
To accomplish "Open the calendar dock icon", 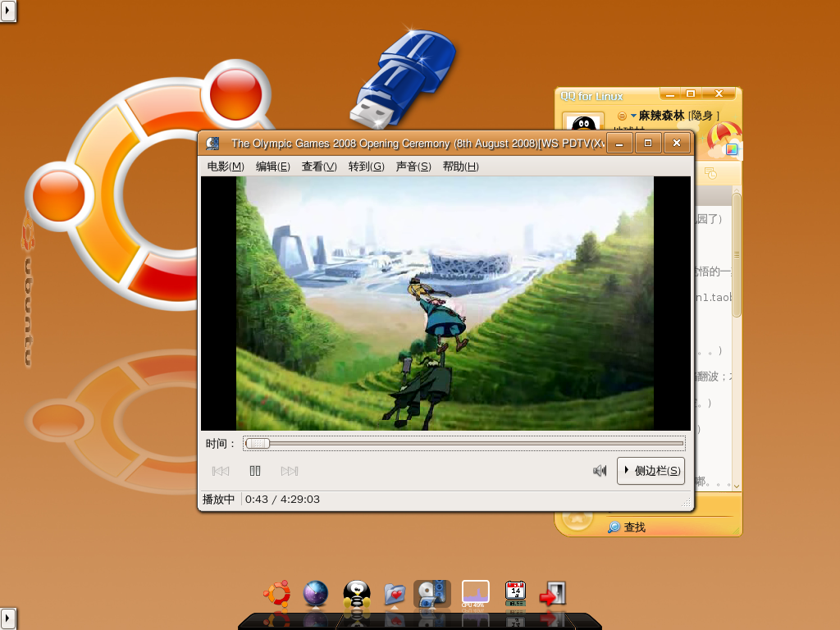I will [515, 594].
